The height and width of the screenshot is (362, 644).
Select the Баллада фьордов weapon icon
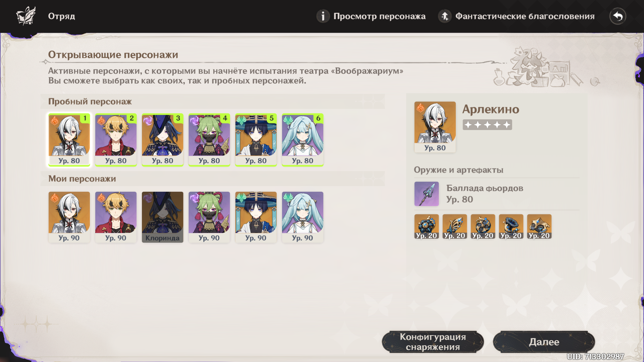(x=426, y=194)
